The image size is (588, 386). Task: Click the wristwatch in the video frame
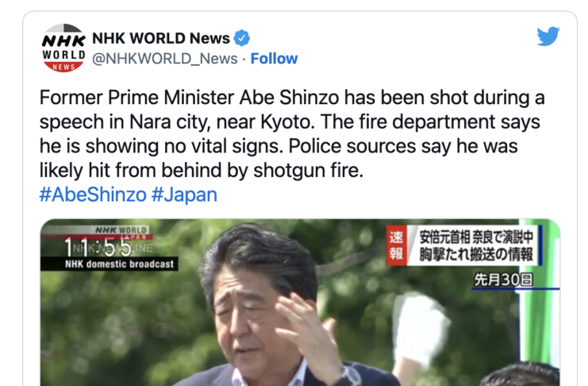[x=349, y=375]
